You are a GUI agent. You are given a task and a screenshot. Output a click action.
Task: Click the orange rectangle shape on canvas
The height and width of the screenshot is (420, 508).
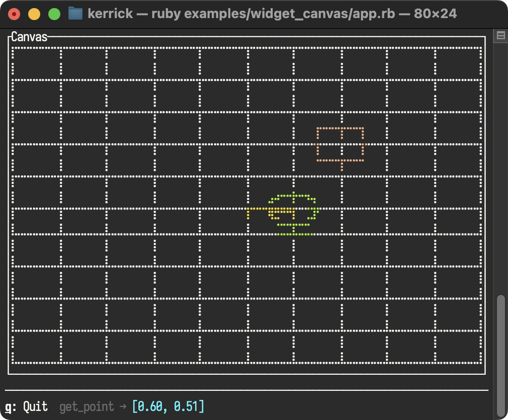(340, 144)
